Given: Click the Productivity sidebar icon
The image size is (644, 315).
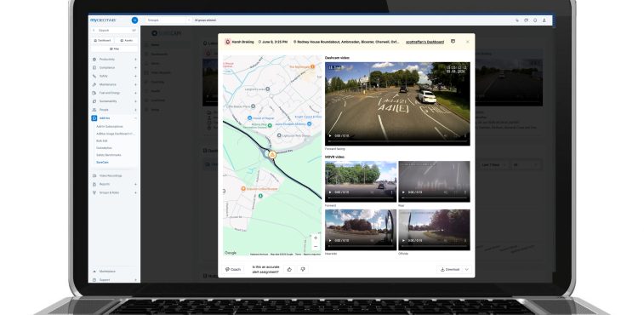Looking at the screenshot, I should pyautogui.click(x=94, y=60).
